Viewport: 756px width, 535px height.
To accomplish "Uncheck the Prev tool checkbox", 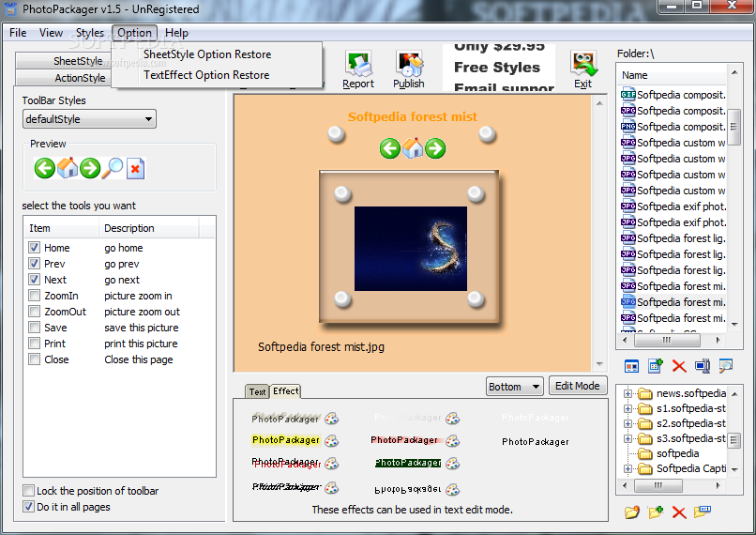I will (34, 264).
